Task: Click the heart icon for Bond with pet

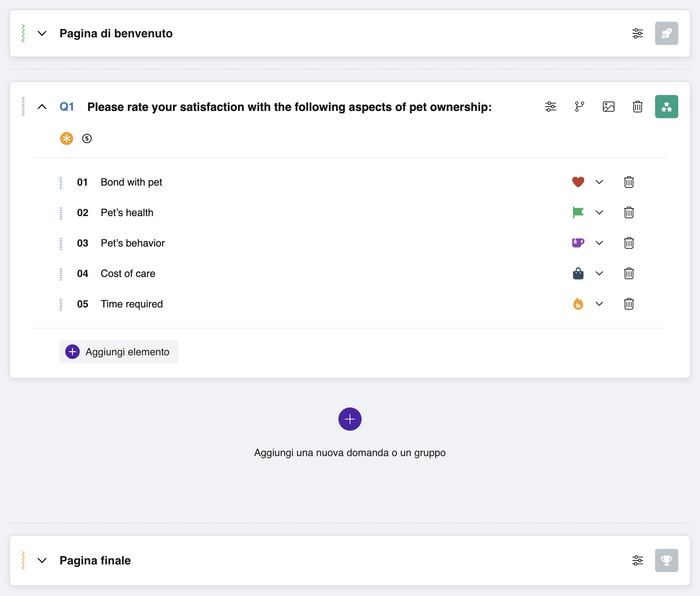Action: coord(578,182)
